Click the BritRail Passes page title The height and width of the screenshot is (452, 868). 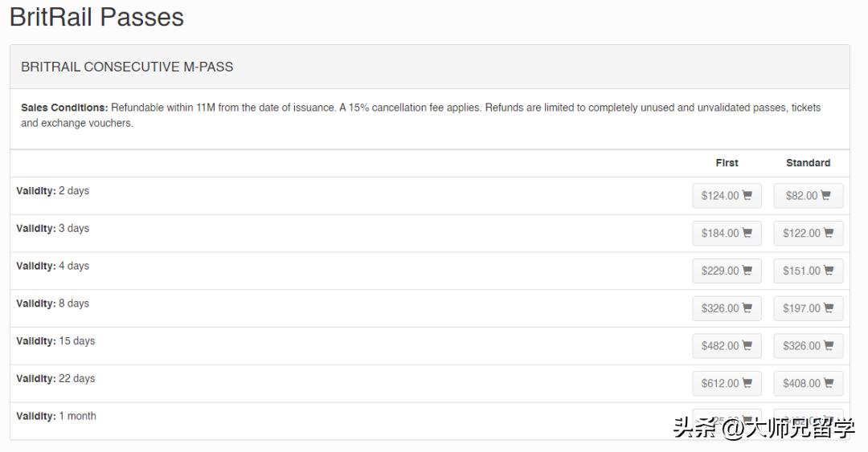tap(96, 18)
